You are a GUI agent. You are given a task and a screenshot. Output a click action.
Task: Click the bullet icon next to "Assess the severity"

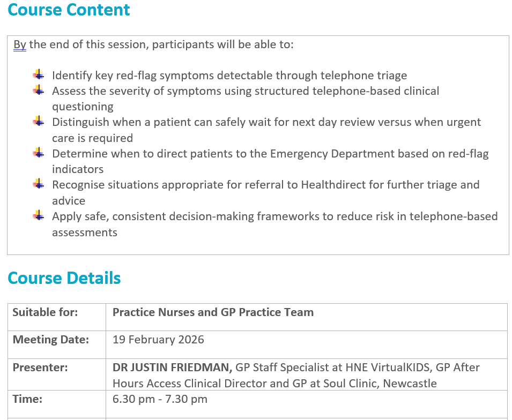click(38, 91)
